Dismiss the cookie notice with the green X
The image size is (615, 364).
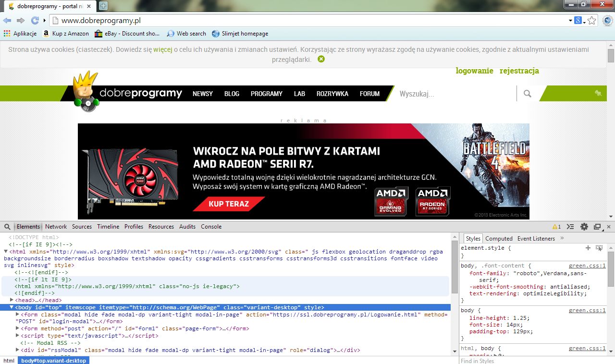click(x=321, y=59)
